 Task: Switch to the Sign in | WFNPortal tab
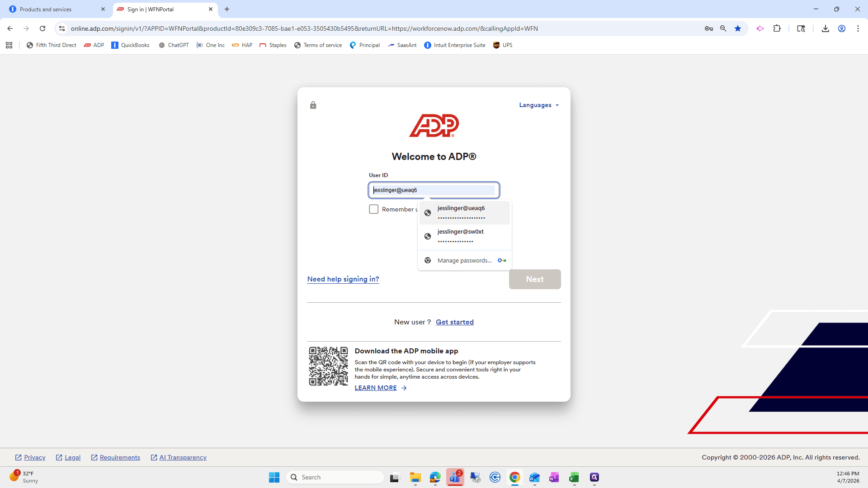[165, 9]
